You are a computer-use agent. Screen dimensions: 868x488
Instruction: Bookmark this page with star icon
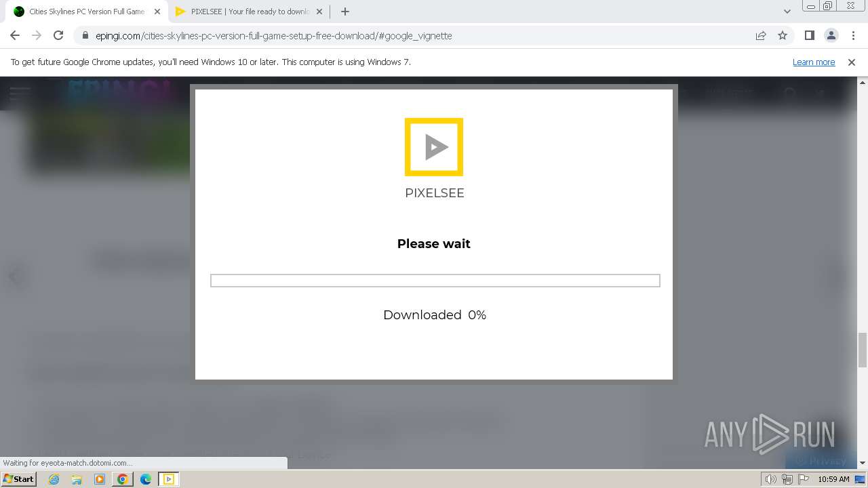[x=783, y=35]
